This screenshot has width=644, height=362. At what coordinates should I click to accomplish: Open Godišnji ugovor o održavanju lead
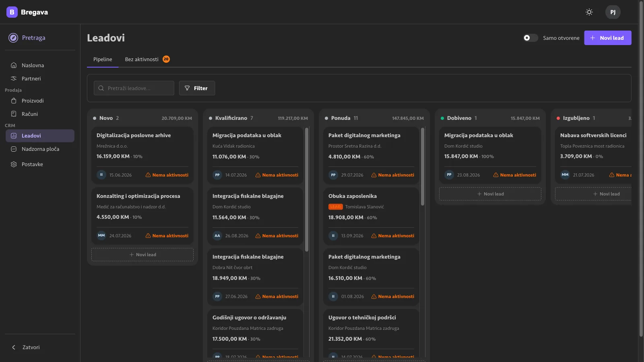point(255,333)
